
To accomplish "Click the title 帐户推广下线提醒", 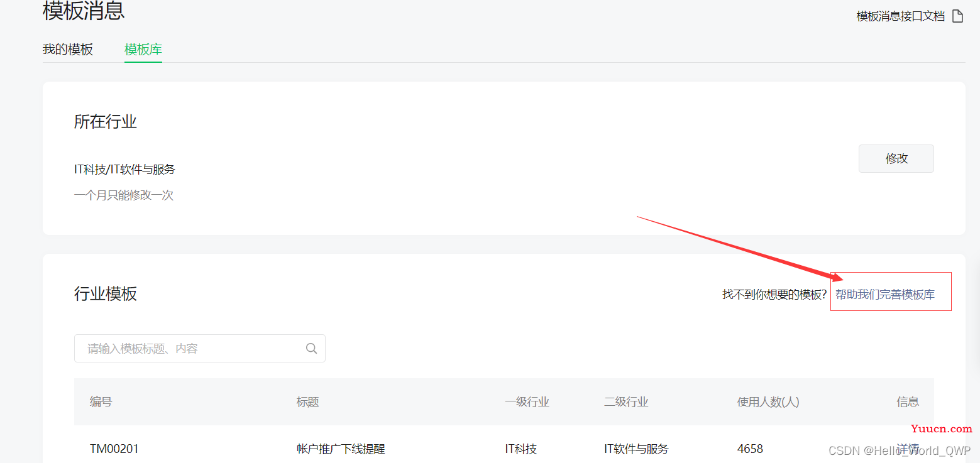I will click(341, 449).
